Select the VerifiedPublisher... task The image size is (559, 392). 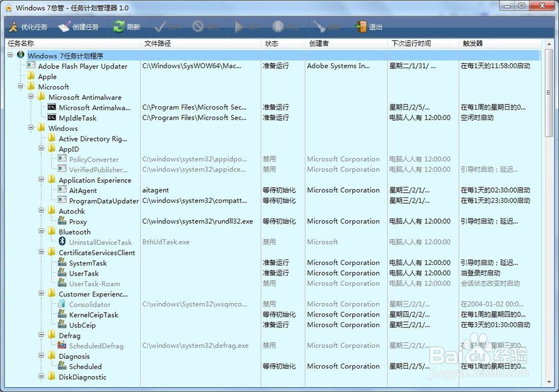coord(98,169)
